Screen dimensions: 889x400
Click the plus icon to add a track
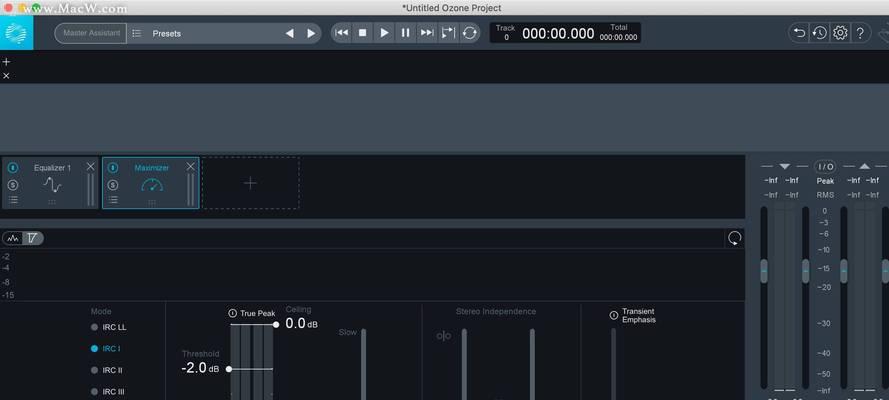click(6, 62)
